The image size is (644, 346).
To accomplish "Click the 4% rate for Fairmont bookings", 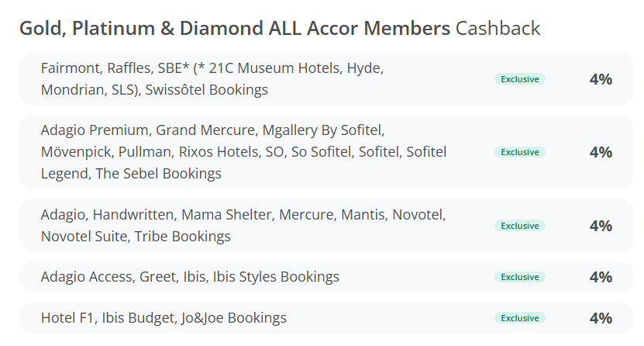I will coord(601,79).
